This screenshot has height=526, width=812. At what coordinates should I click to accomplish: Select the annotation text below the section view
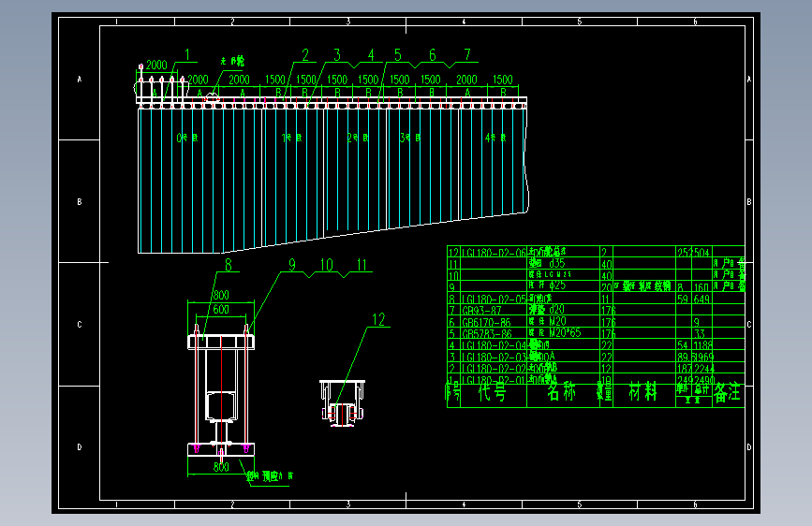[x=270, y=476]
